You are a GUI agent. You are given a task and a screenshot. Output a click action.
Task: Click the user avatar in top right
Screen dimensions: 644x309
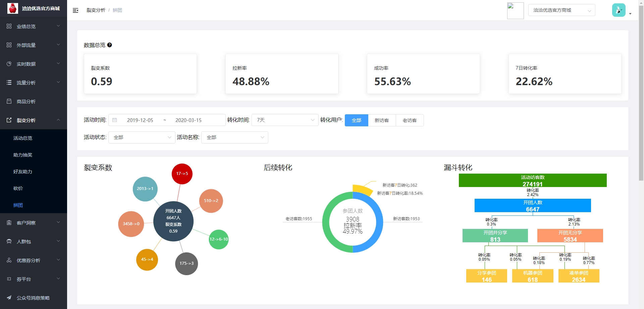(619, 10)
